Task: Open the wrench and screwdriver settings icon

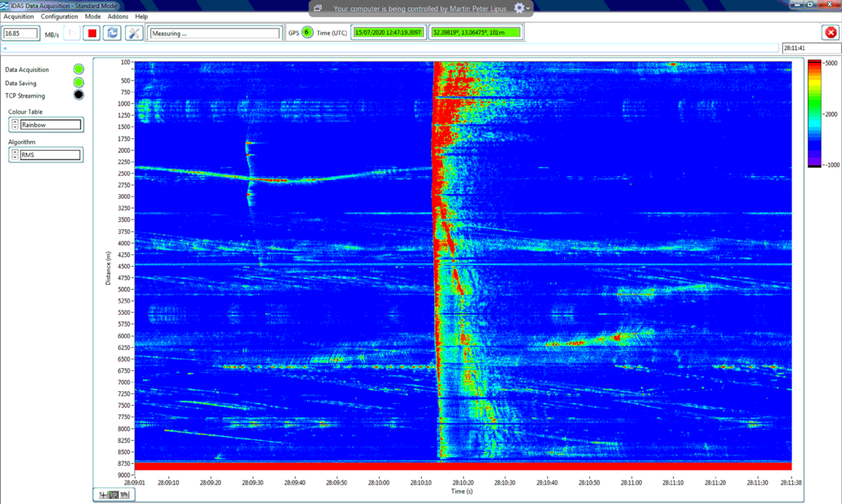Action: pos(134,33)
